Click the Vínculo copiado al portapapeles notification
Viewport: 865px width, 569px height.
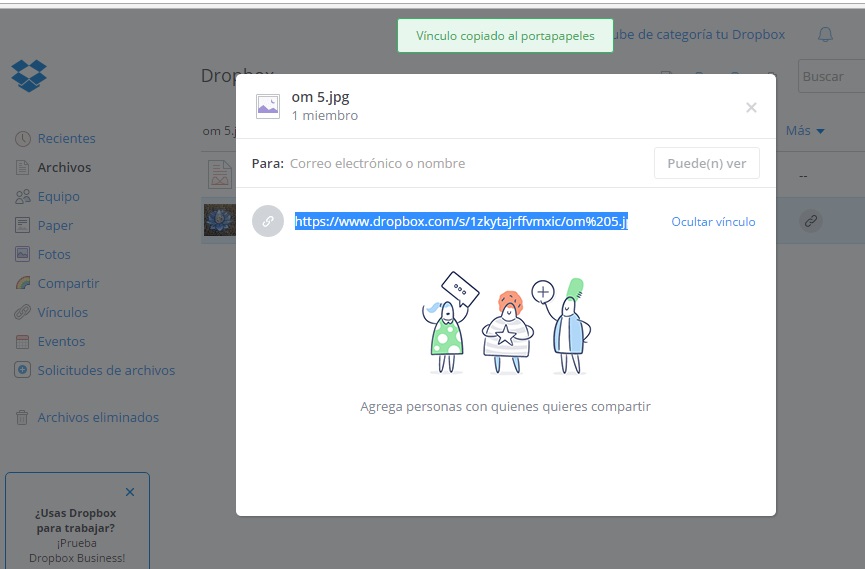(505, 36)
